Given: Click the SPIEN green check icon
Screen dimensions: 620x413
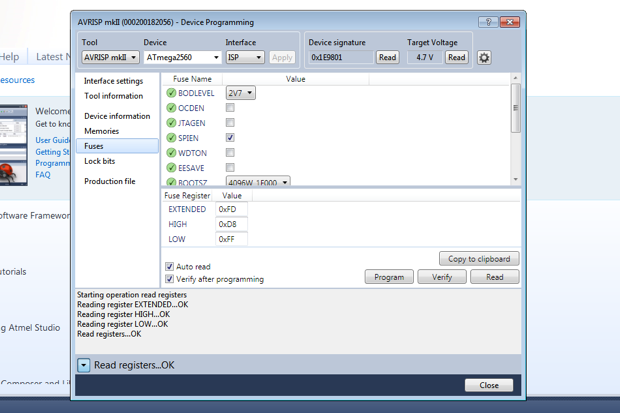Looking at the screenshot, I should pos(171,138).
